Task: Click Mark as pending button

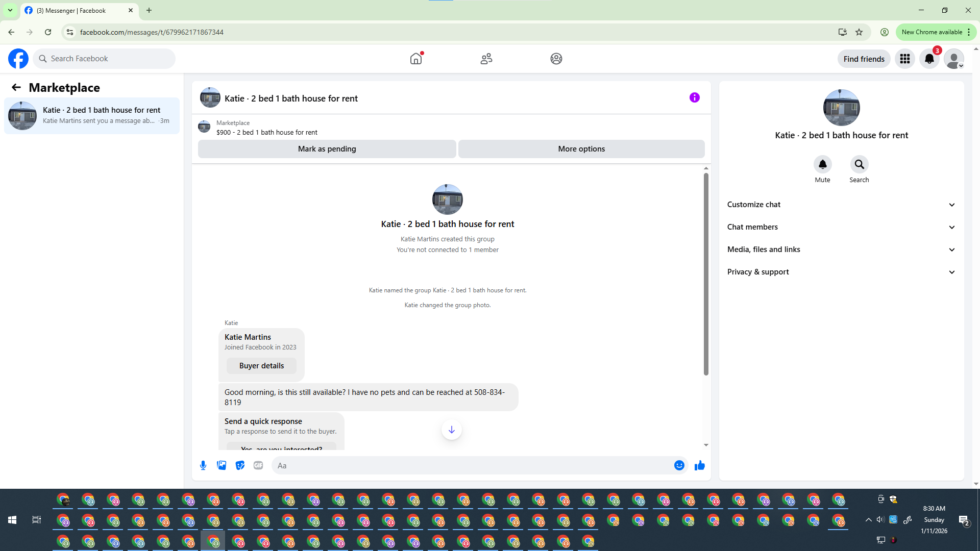Action: coord(327,149)
